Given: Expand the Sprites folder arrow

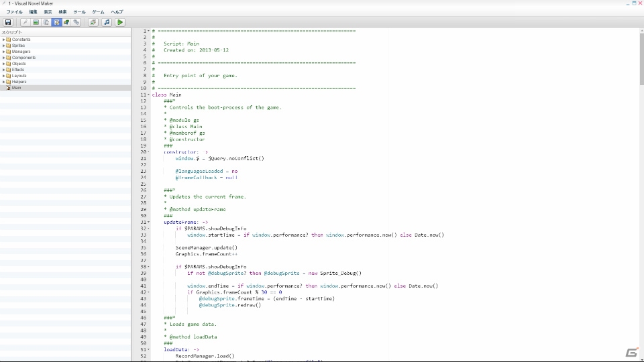Looking at the screenshot, I should tap(4, 46).
